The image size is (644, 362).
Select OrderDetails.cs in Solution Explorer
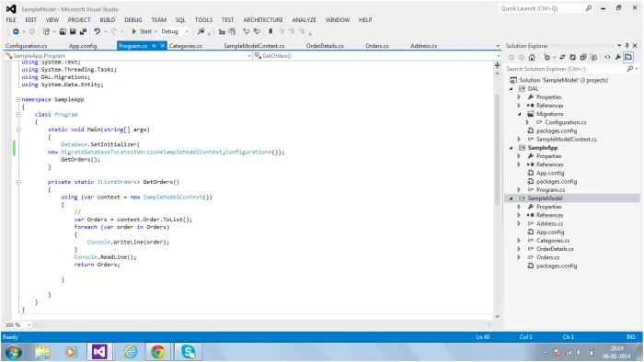(555, 249)
